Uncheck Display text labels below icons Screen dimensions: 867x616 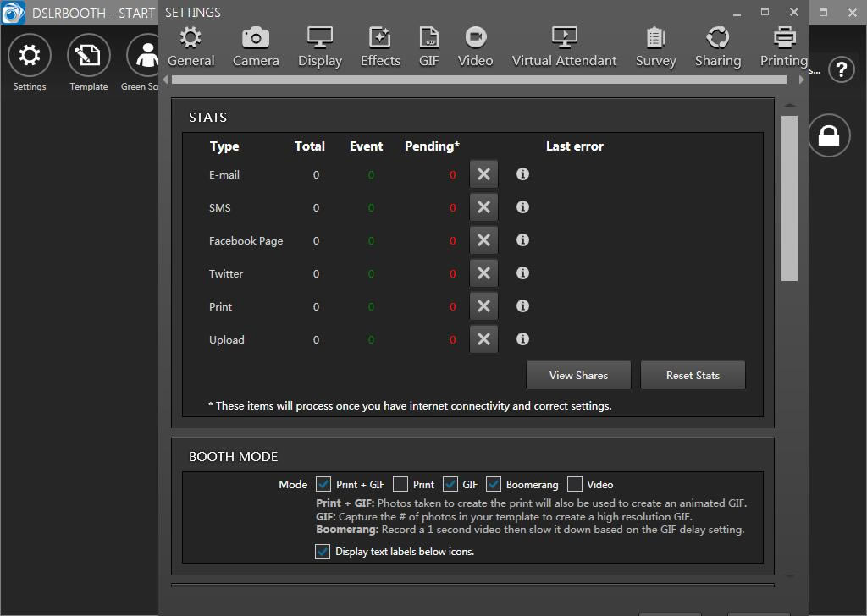[322, 552]
